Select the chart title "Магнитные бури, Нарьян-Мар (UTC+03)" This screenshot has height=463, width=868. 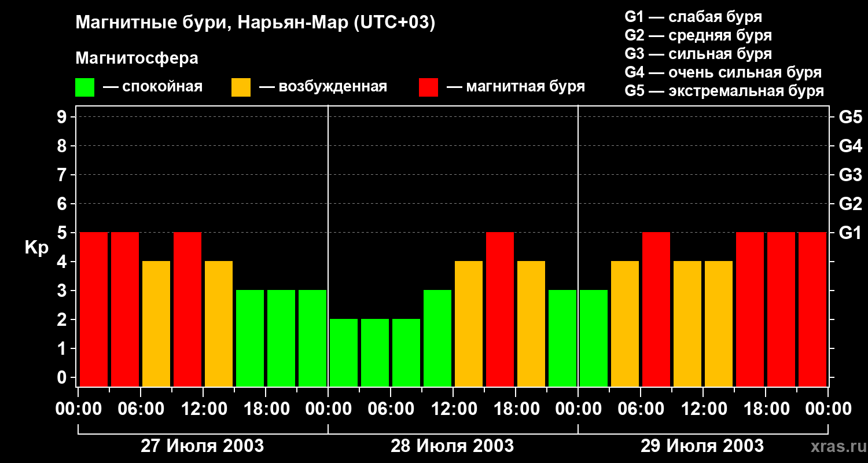(x=255, y=23)
